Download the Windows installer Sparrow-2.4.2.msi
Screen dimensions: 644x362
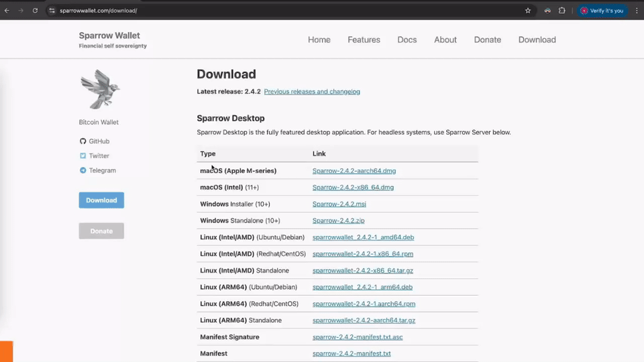click(x=339, y=204)
